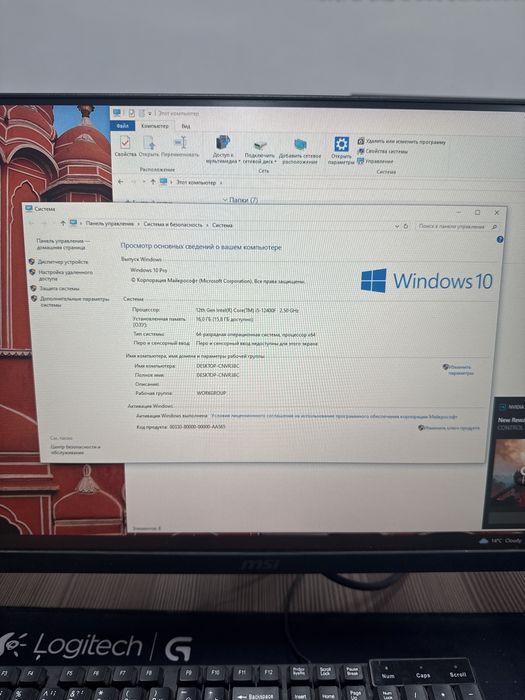Click quick access properties icon in Explorer title bar

click(x=132, y=113)
